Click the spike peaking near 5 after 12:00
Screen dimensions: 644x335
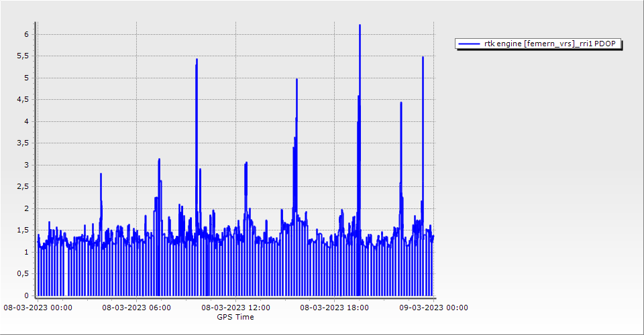pyautogui.click(x=297, y=80)
